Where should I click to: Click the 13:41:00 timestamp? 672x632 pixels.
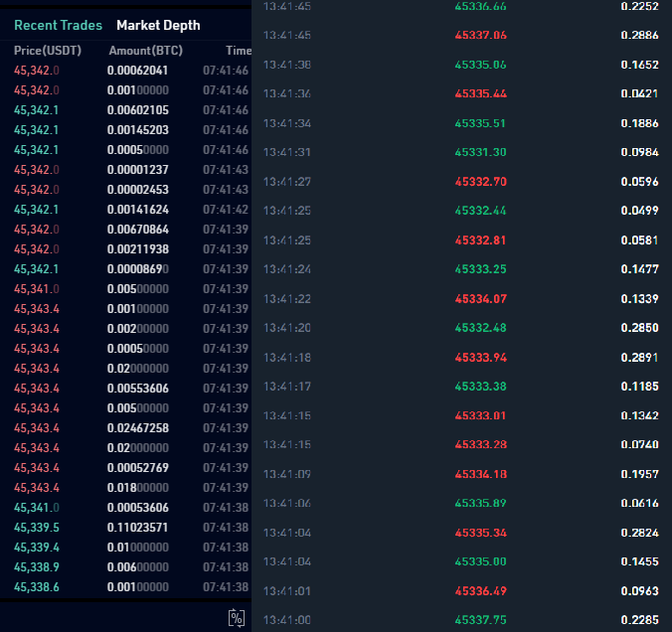pos(286,620)
